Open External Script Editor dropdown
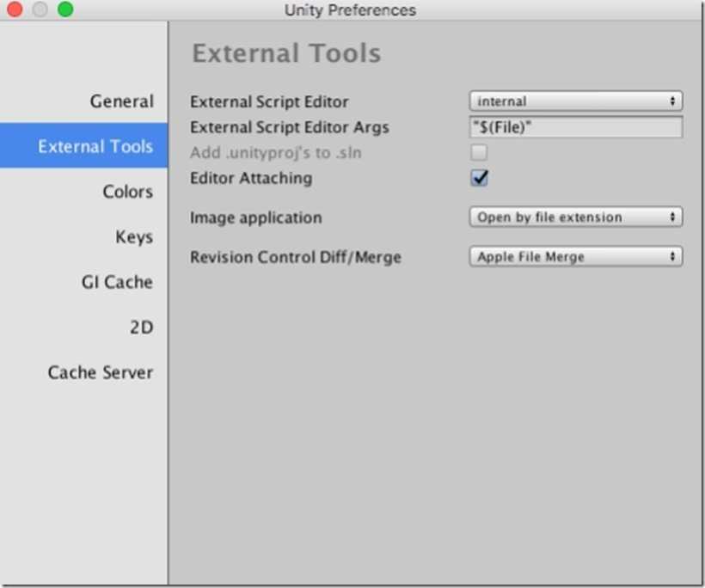The height and width of the screenshot is (588, 705). 576,101
